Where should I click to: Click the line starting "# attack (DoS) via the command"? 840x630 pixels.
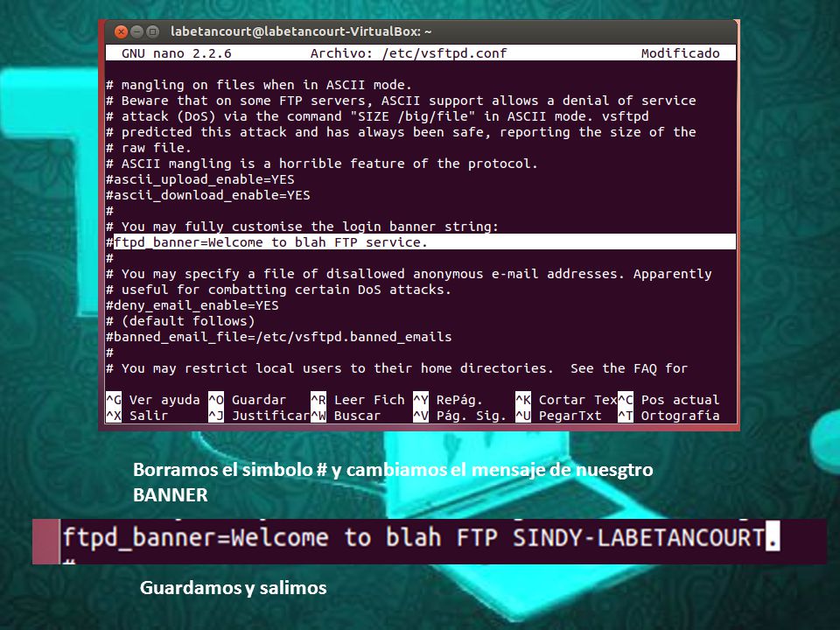pyautogui.click(x=377, y=116)
